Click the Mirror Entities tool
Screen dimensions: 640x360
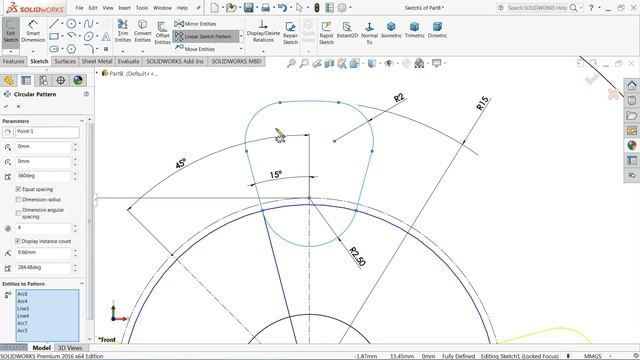(x=196, y=24)
